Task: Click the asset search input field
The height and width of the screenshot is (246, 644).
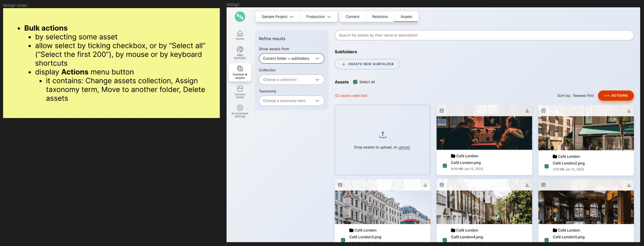Action: point(484,35)
